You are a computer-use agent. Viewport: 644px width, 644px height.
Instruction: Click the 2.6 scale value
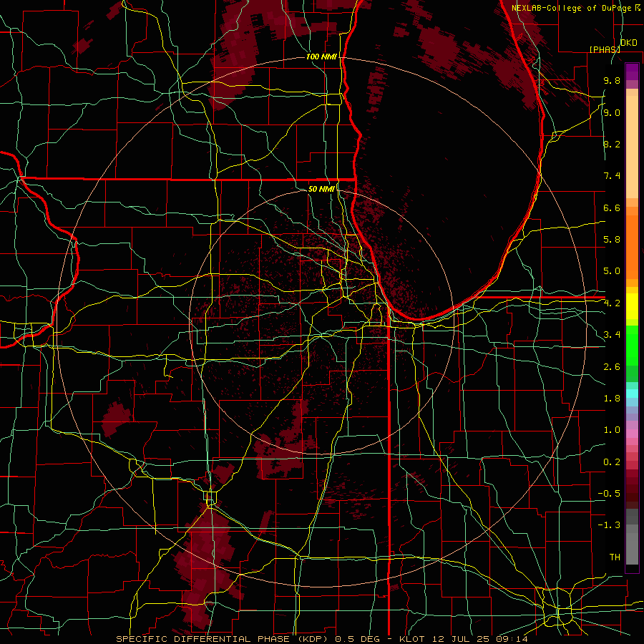coord(612,367)
